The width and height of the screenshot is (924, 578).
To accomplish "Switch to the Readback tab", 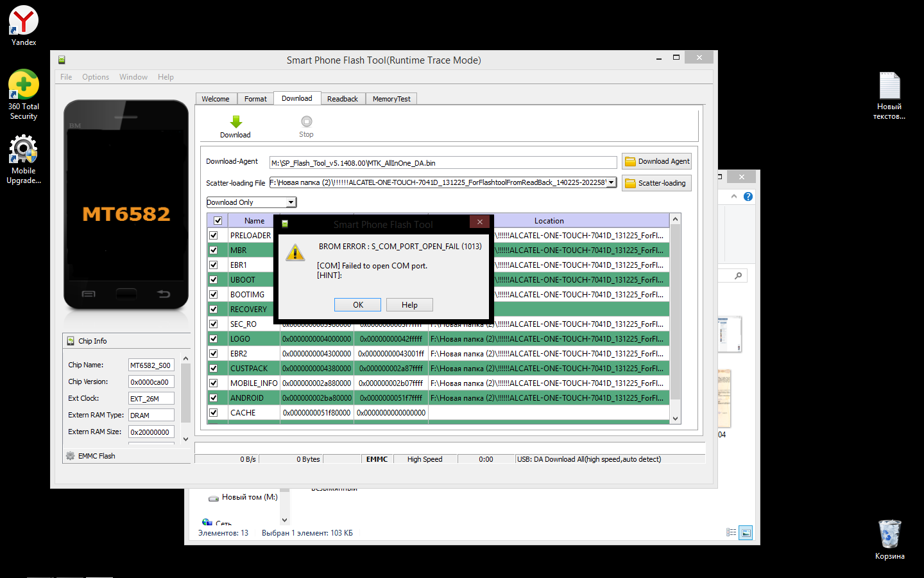I will click(343, 99).
